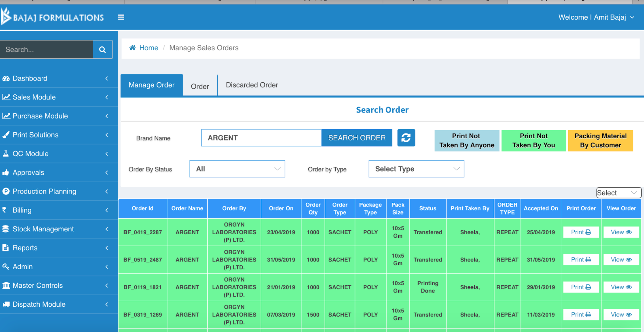Viewport: 644px width, 332px height.
Task: Click the Brand Name input field
Action: (x=261, y=138)
